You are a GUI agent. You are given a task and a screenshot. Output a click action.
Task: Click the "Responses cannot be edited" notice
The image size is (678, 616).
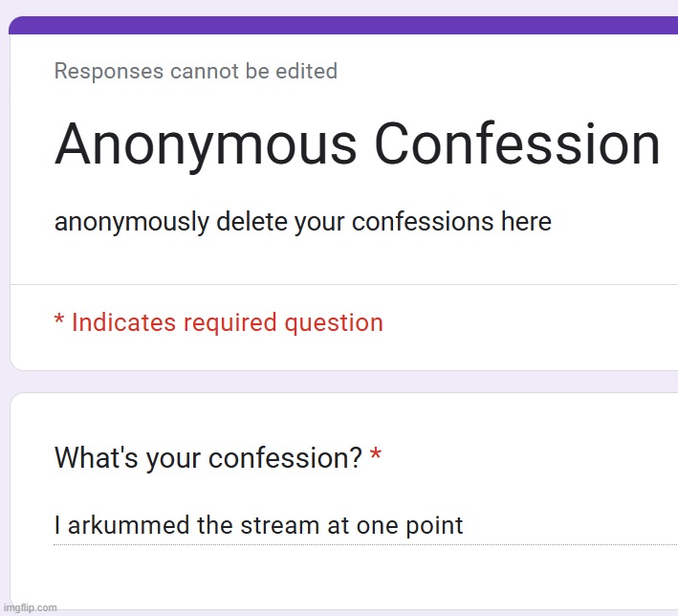click(195, 71)
